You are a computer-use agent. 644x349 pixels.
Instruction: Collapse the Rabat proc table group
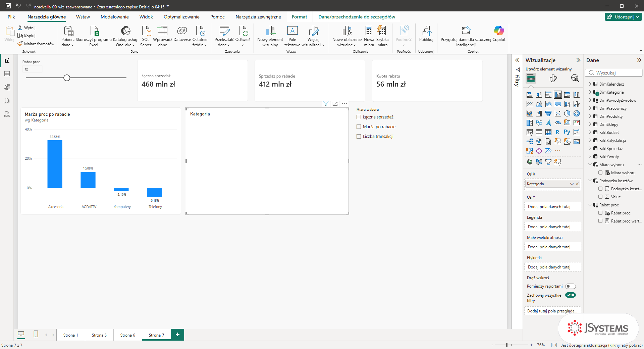pos(590,205)
